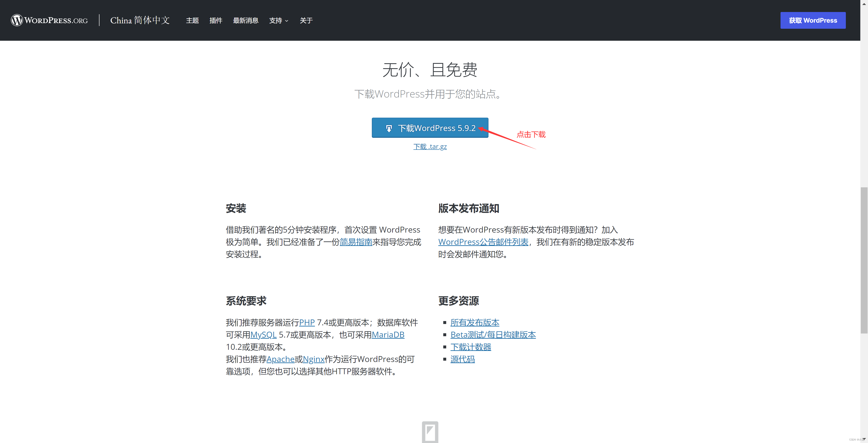Click the 更多资源 heading

coord(459,301)
